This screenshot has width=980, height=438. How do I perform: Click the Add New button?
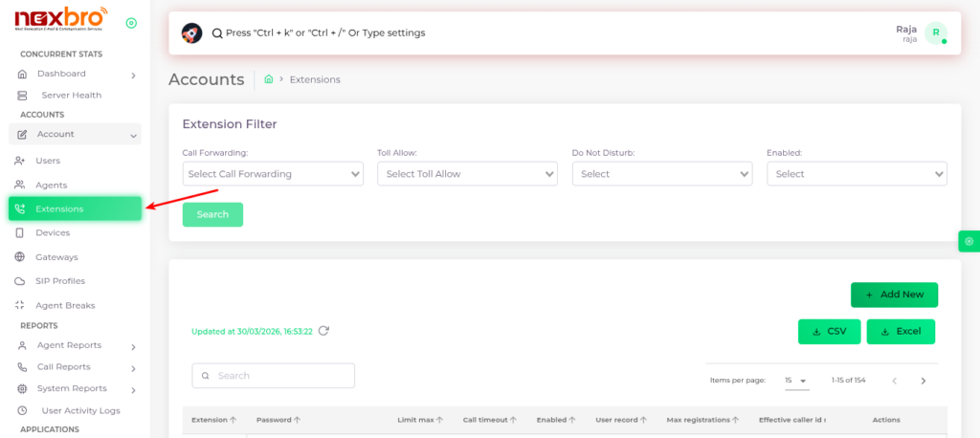point(894,295)
